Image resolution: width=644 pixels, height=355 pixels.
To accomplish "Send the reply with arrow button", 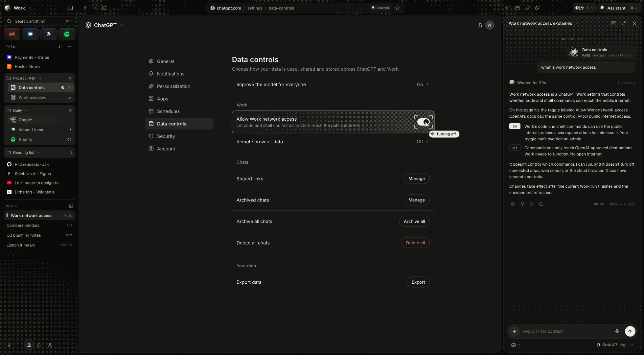I will (x=630, y=331).
